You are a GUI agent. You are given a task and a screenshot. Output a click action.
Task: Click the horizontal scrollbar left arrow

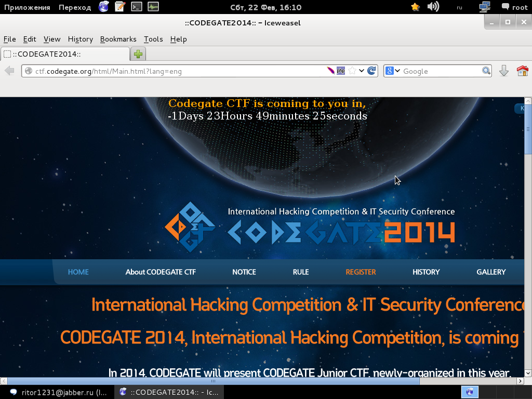(4, 381)
